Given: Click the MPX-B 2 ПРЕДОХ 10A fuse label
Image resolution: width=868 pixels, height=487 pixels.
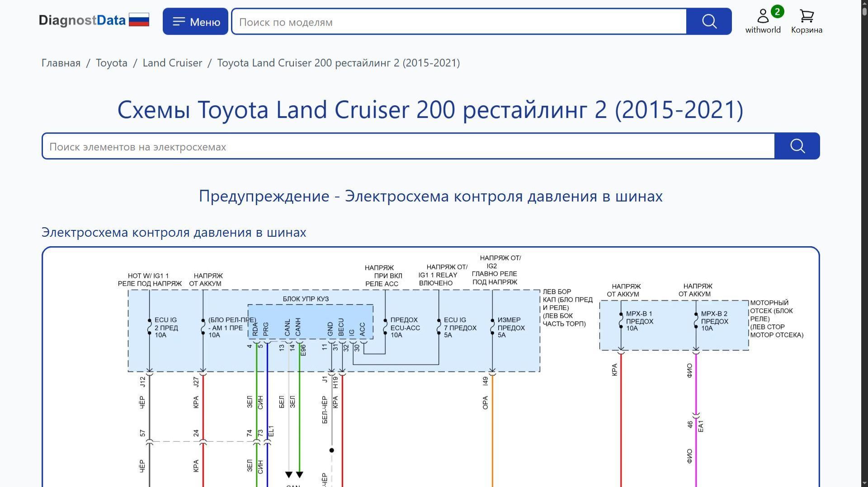Looking at the screenshot, I should click(x=714, y=321).
